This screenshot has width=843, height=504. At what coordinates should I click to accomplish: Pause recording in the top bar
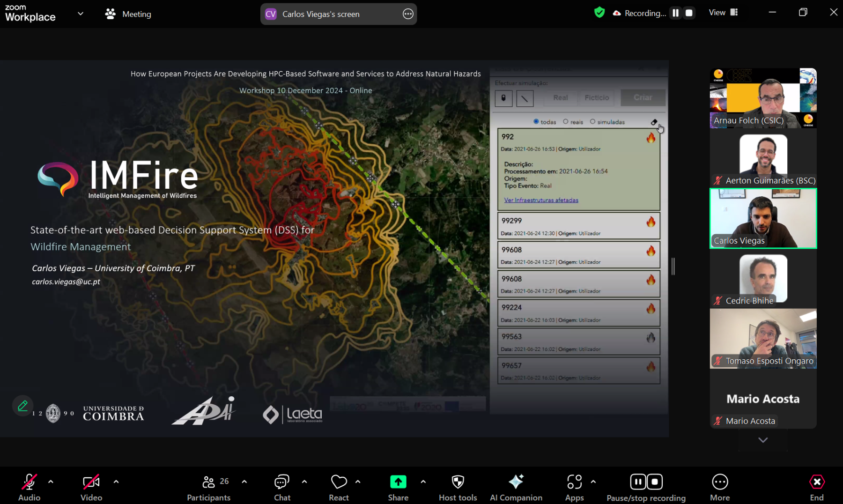675,13
